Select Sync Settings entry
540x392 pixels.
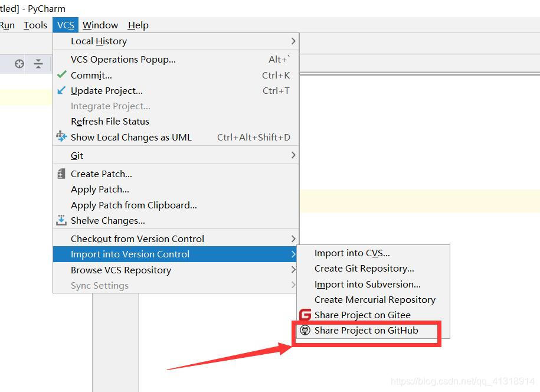(x=176, y=285)
